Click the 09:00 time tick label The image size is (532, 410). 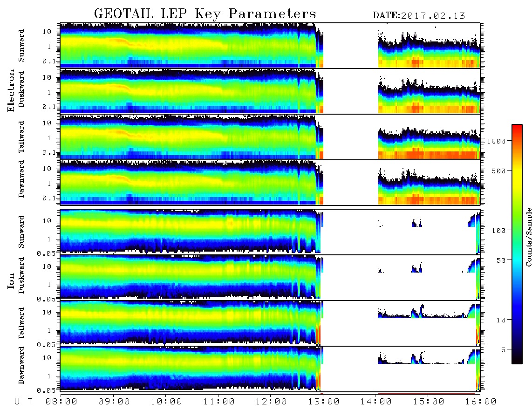tap(114, 402)
